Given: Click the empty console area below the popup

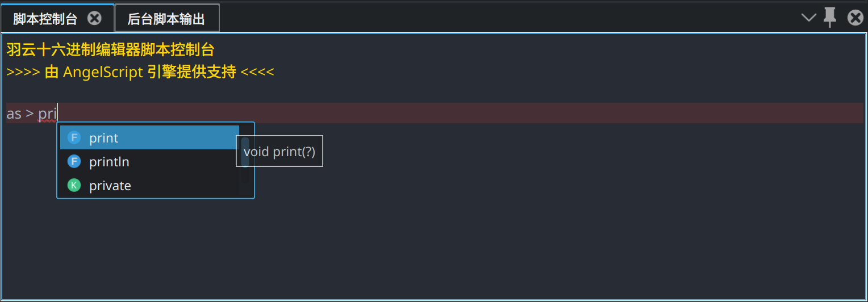Looking at the screenshot, I should [x=432, y=250].
